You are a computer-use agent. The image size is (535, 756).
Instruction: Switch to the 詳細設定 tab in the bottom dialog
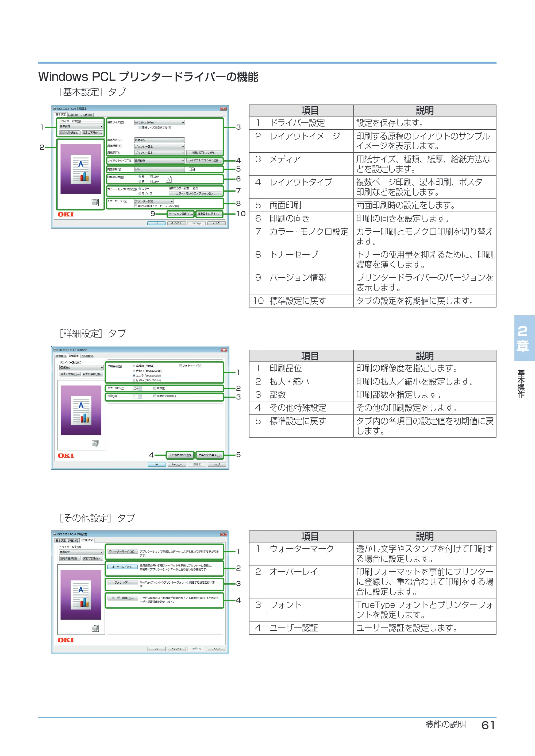[x=74, y=541]
